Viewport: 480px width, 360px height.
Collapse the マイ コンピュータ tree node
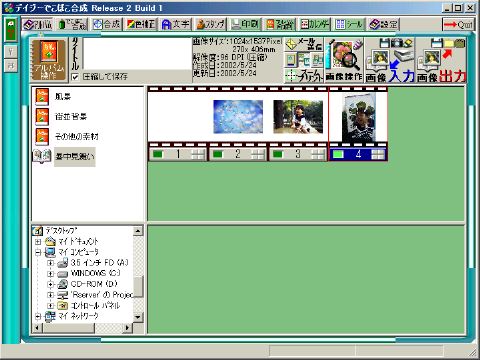pyautogui.click(x=38, y=252)
